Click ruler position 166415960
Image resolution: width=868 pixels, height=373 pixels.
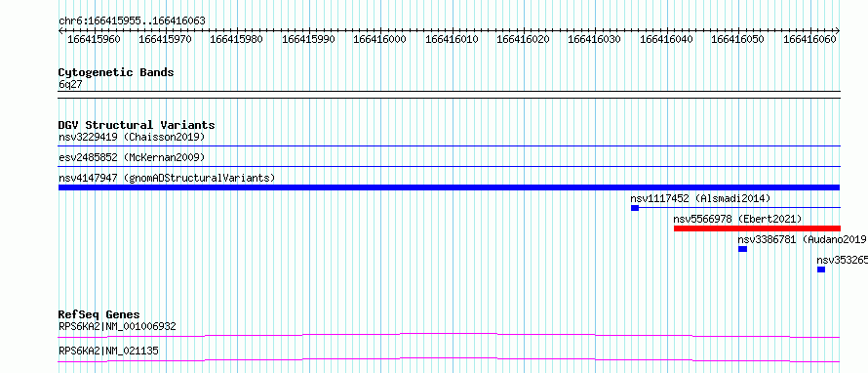(x=94, y=39)
